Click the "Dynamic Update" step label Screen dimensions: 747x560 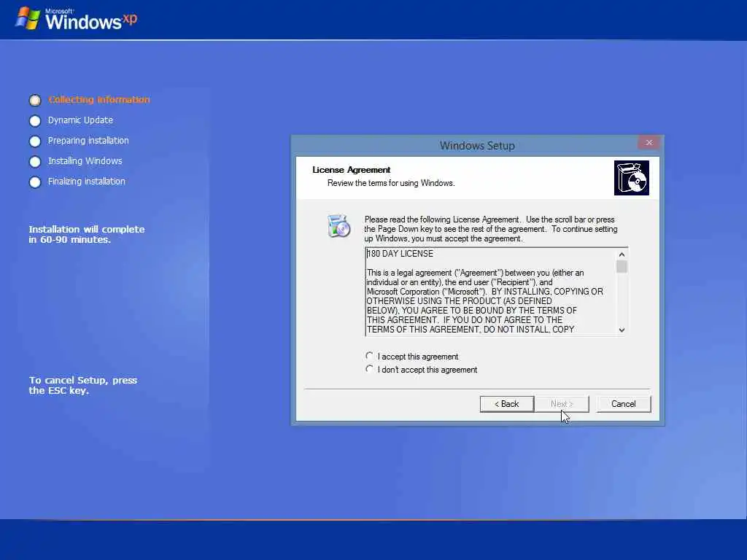pos(80,120)
